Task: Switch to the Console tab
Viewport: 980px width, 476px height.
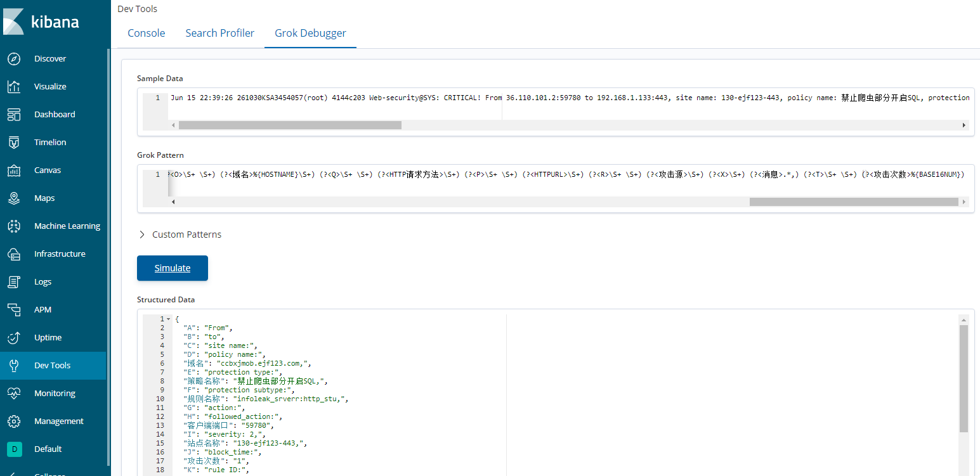Action: tap(147, 33)
